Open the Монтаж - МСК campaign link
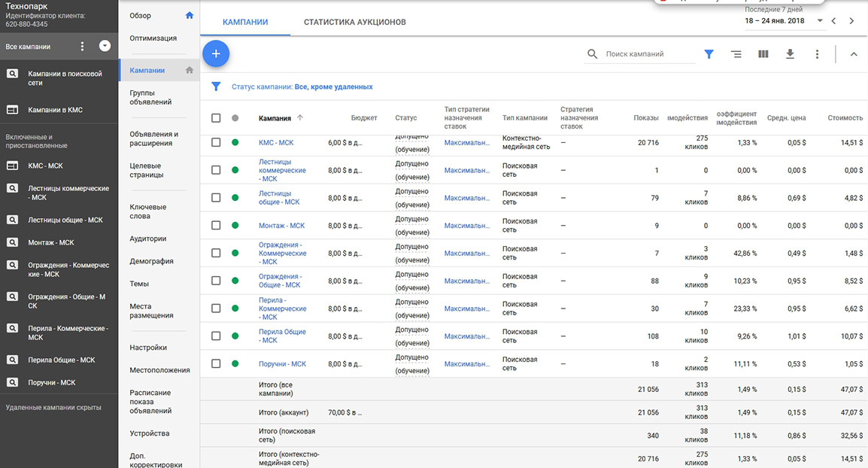 pyautogui.click(x=281, y=226)
